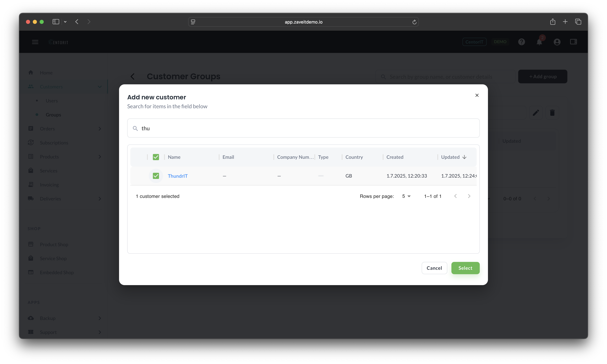Go to next page of customers

pyautogui.click(x=469, y=196)
